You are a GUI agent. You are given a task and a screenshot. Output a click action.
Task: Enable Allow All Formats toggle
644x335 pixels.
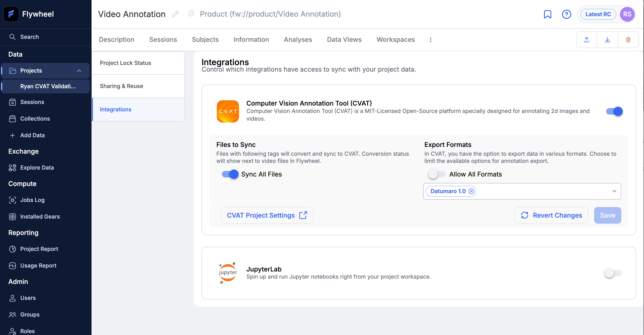point(437,174)
